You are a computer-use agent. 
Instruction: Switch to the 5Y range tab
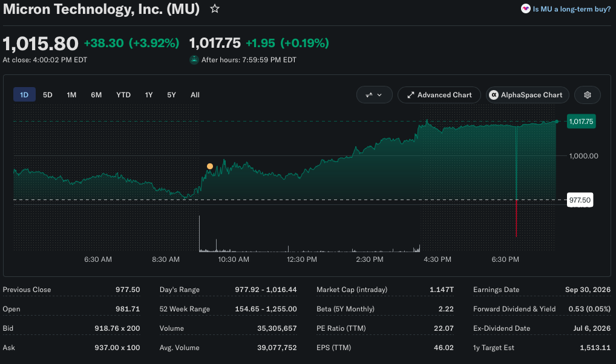(171, 95)
